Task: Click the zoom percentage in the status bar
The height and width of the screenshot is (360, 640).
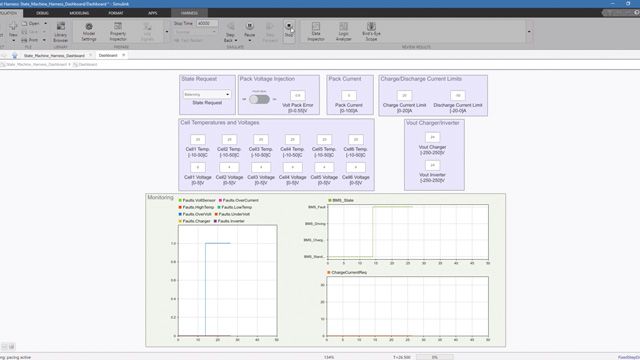Action: [x=329, y=357]
